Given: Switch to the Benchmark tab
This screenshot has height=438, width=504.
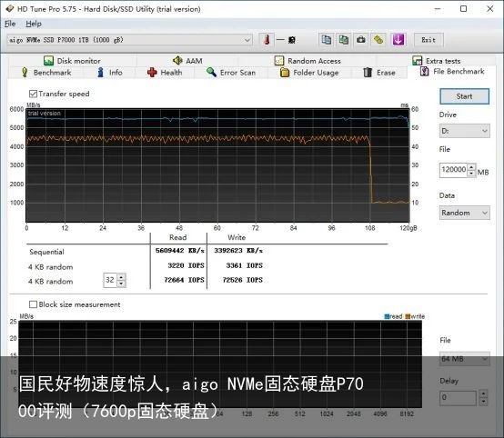Looking at the screenshot, I should pos(46,73).
